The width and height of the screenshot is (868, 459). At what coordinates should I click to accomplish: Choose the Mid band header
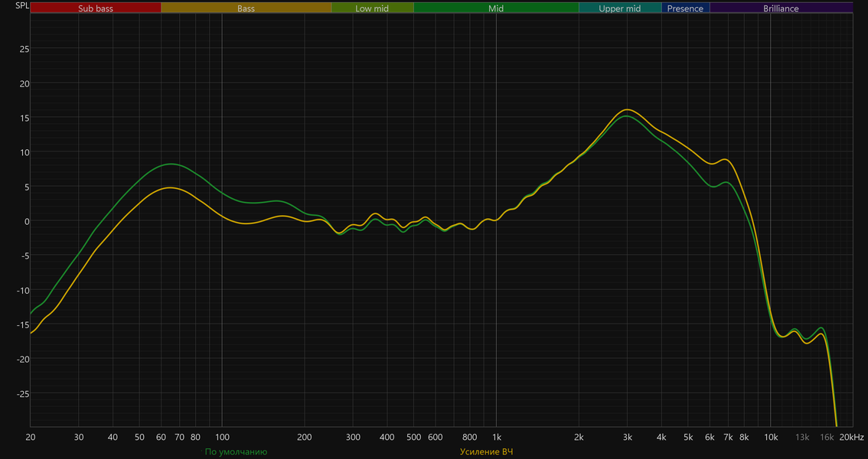click(496, 8)
